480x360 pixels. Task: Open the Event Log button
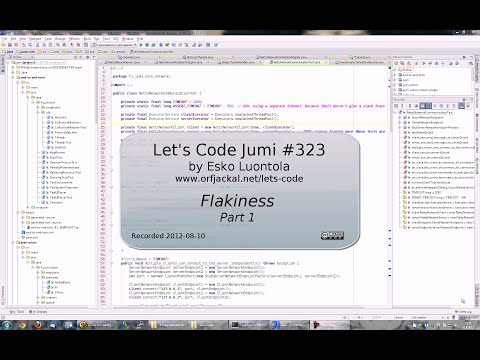(x=464, y=312)
